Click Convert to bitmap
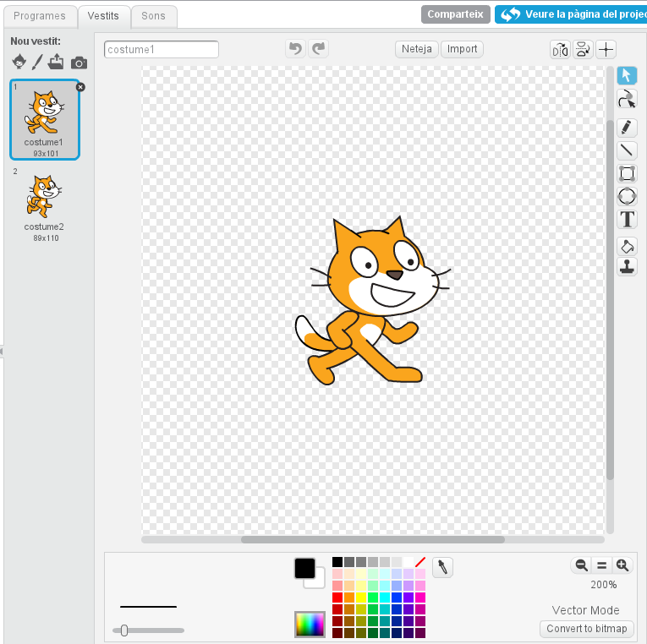Image resolution: width=647 pixels, height=644 pixels. pyautogui.click(x=586, y=629)
